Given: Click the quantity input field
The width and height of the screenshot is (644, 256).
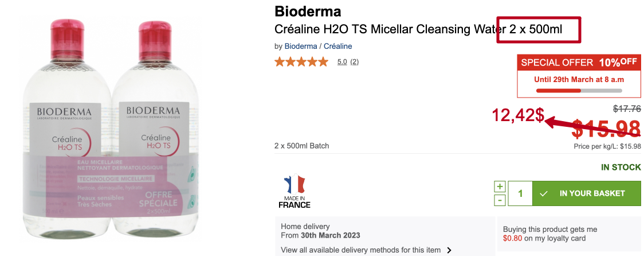Looking at the screenshot, I should [520, 193].
